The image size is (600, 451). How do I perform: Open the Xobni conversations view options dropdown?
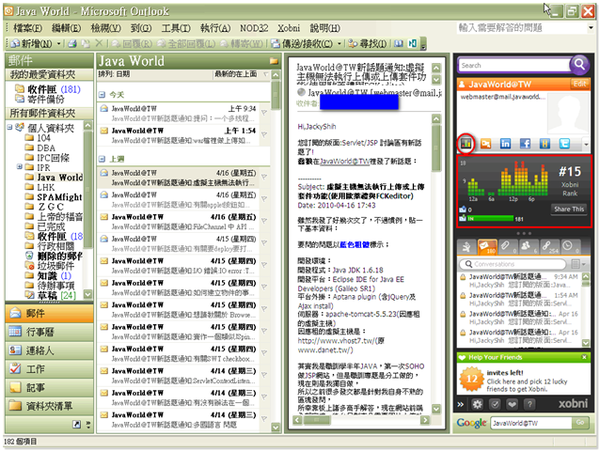pos(579,264)
